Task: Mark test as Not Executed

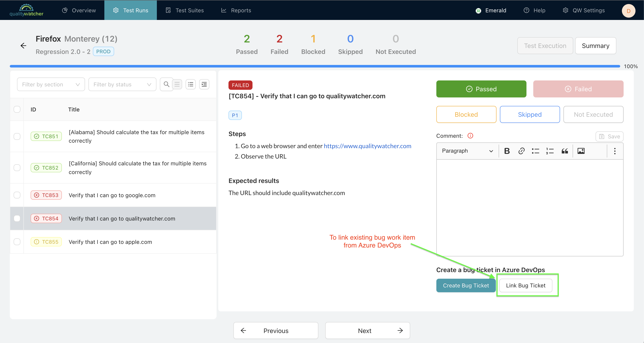Action: [x=593, y=114]
